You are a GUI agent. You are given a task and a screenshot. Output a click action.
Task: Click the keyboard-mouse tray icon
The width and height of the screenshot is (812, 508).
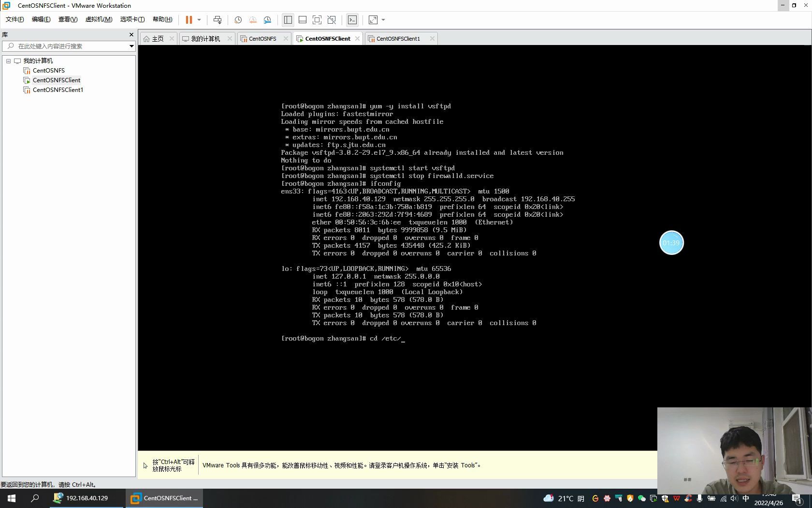(x=619, y=498)
